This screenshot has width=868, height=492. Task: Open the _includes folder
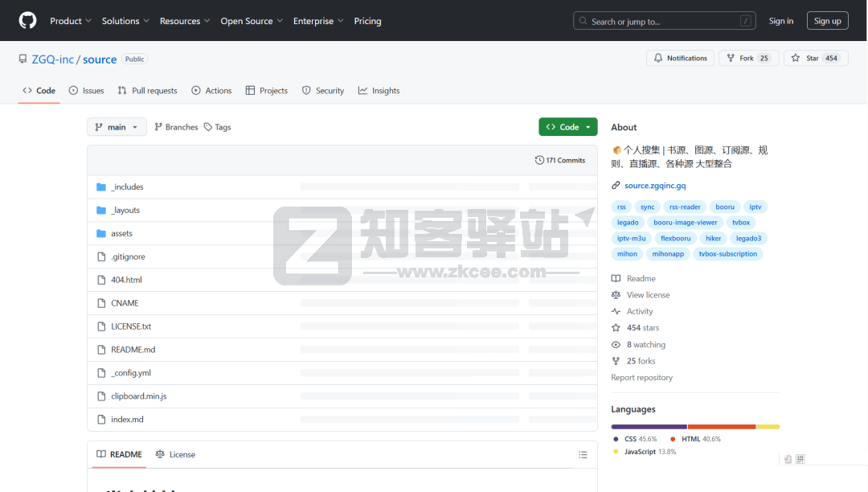(127, 187)
